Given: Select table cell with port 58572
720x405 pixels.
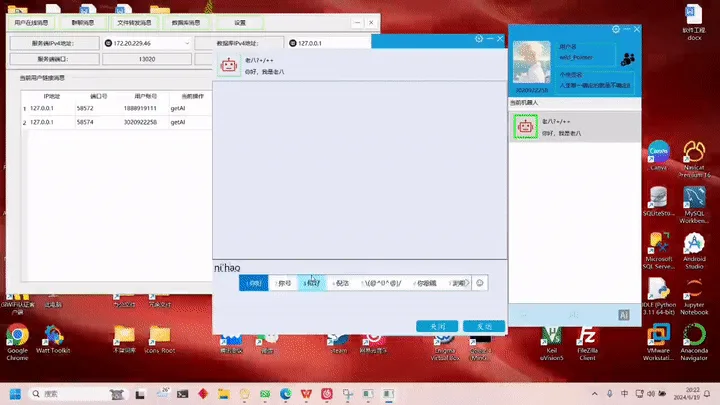Looking at the screenshot, I should click(98, 108).
